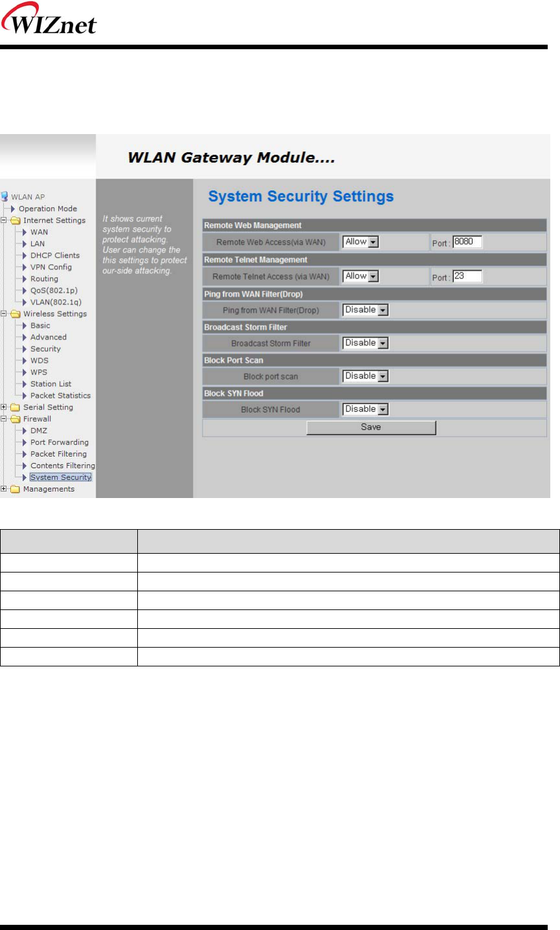Click the System Security Settings heading

pyautogui.click(x=301, y=196)
